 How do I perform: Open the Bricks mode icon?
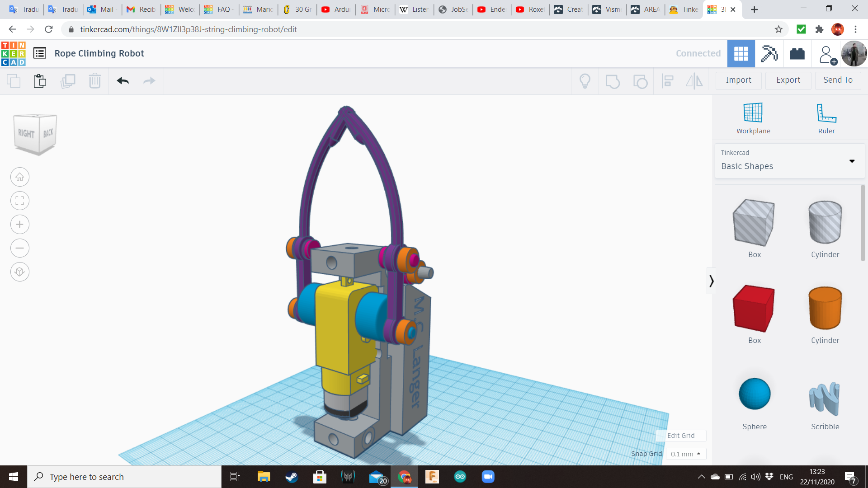pos(797,53)
